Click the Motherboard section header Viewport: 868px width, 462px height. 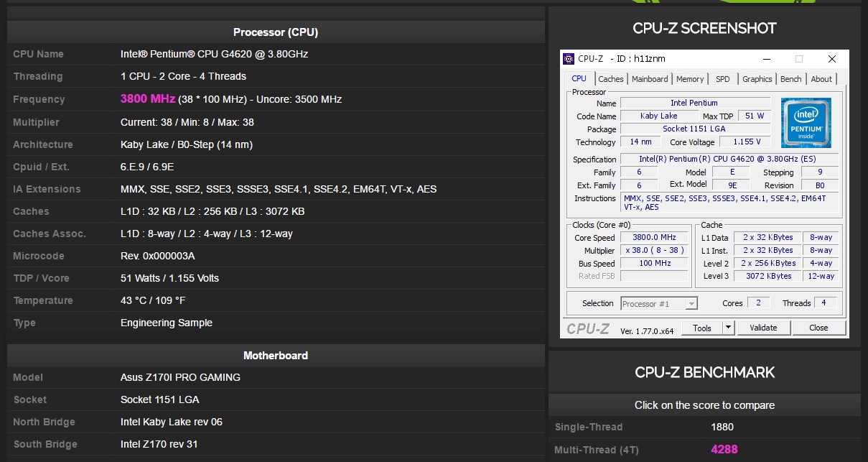click(x=276, y=356)
